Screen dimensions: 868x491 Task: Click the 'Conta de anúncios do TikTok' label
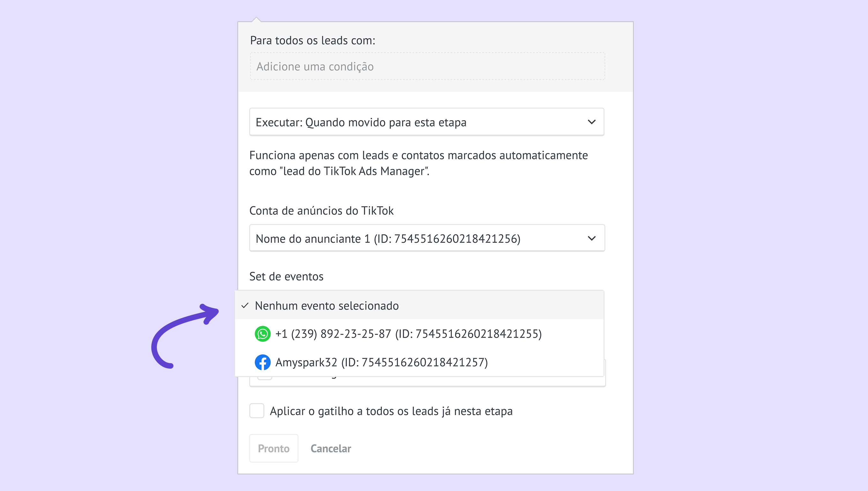(321, 211)
